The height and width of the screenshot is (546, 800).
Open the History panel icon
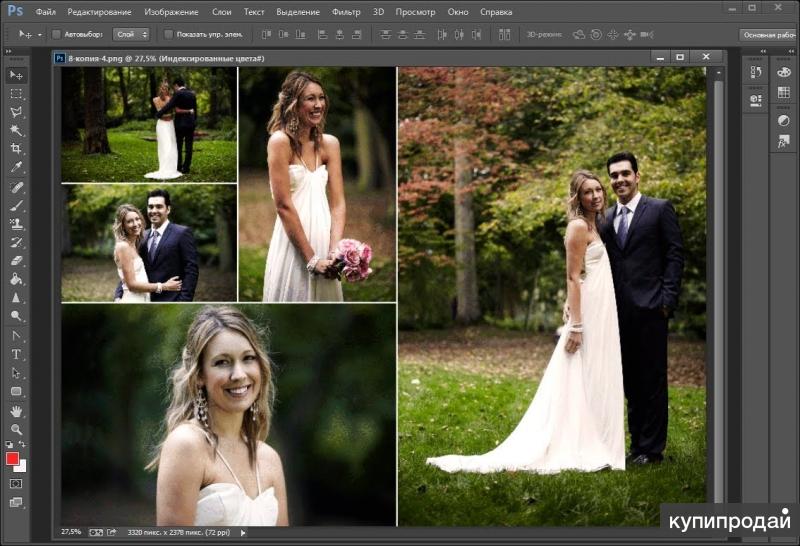click(756, 72)
